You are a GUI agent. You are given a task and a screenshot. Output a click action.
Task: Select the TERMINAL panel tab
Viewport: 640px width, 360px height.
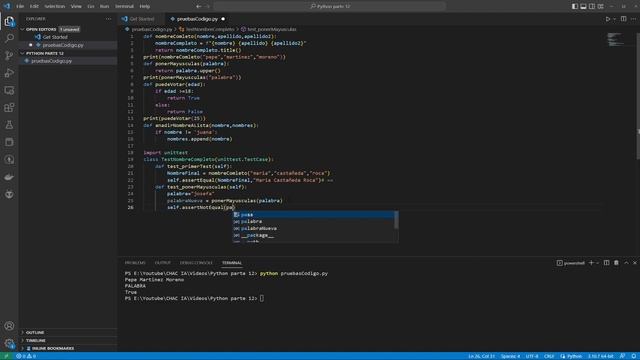232,263
